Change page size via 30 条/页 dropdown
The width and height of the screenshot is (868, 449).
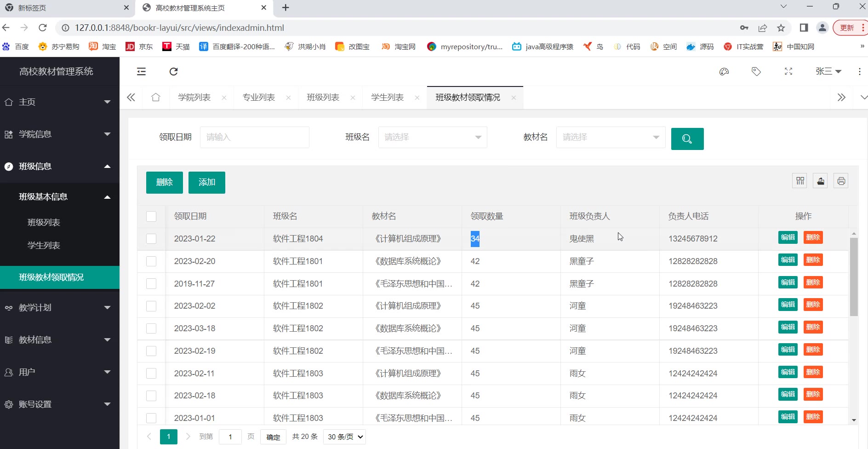(x=345, y=437)
